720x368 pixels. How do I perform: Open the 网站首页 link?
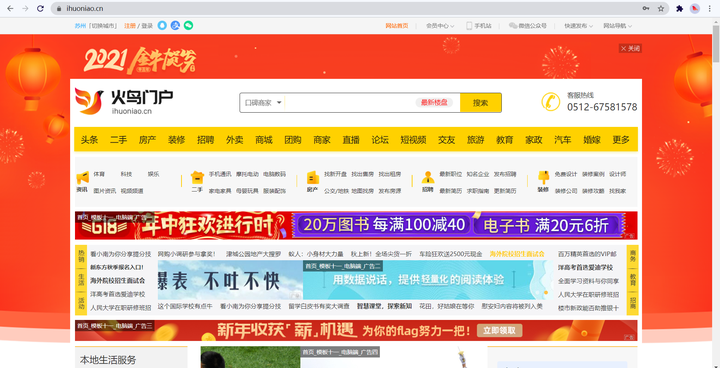(397, 26)
